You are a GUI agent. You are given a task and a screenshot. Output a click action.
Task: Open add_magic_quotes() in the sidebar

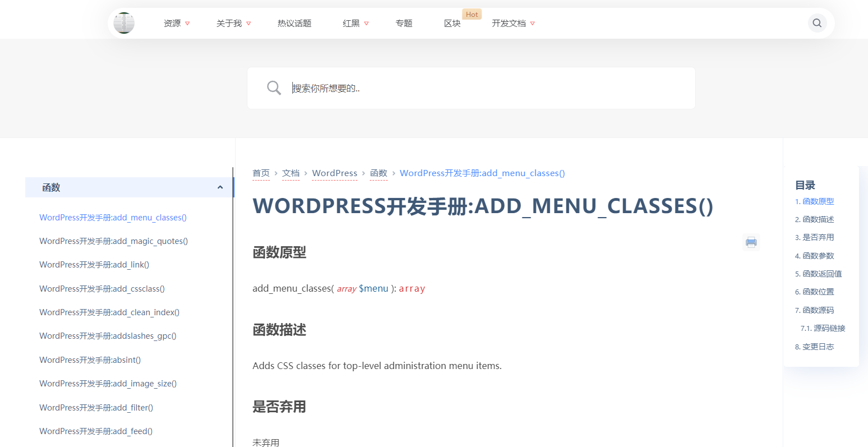(113, 241)
